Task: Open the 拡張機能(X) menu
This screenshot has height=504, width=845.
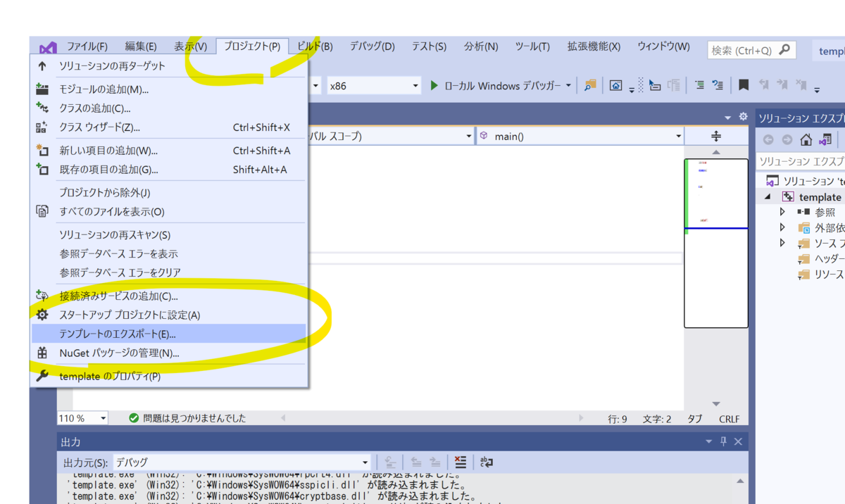Action: click(x=594, y=46)
